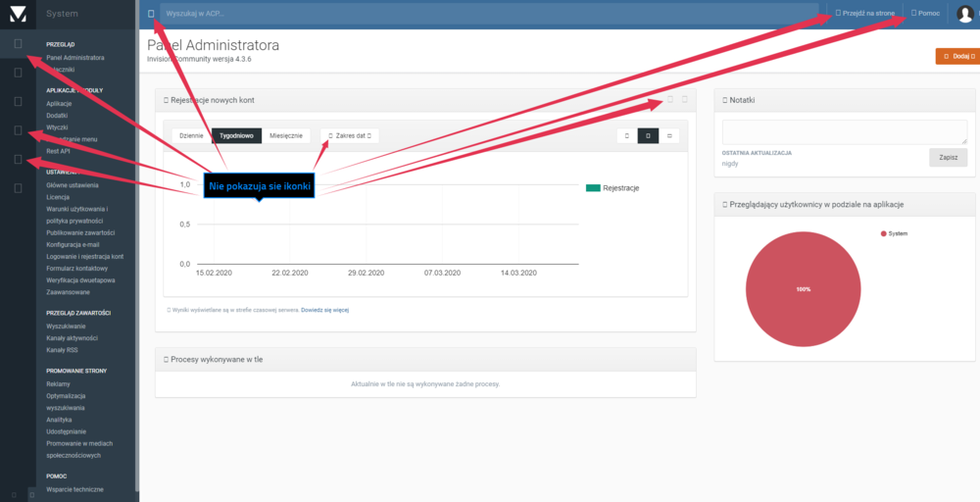Toggle the sidebar menu icon beside the search box
The height and width of the screenshot is (502, 980).
[x=150, y=14]
